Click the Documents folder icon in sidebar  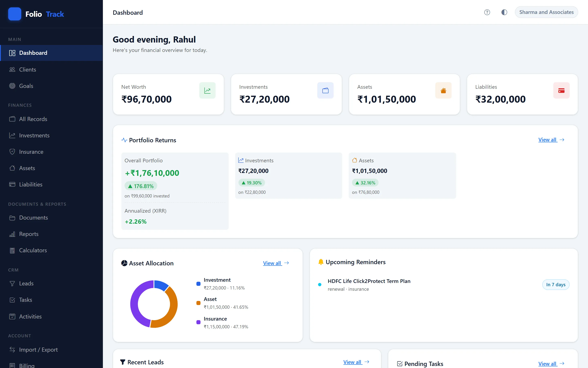[12, 218]
